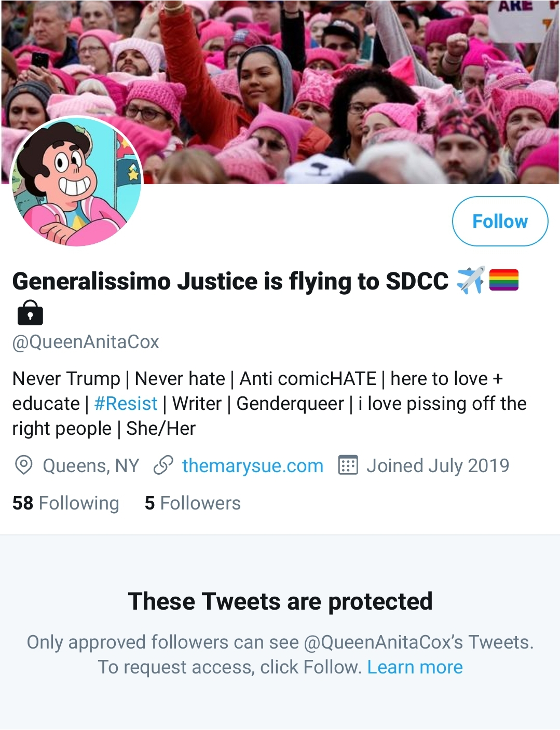Open the Steven Universe profile avatar
The image size is (560, 730).
pyautogui.click(x=76, y=181)
